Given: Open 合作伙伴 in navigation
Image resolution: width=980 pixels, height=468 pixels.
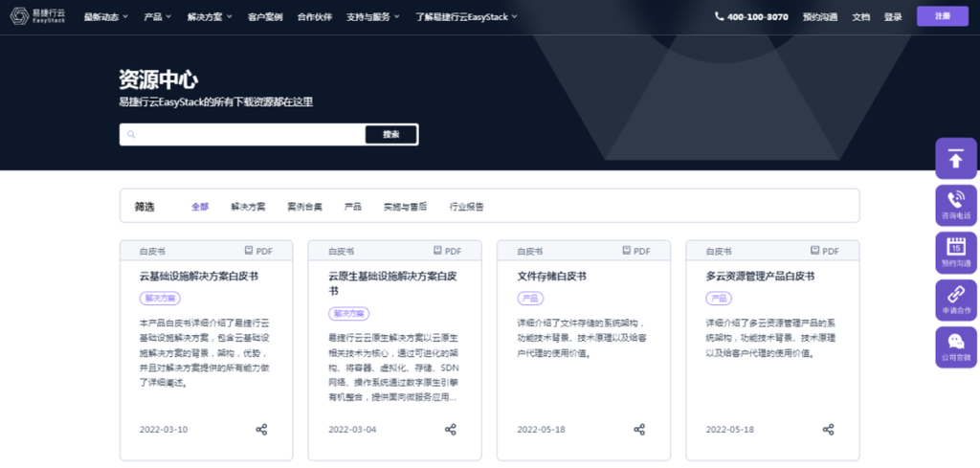Looking at the screenshot, I should (315, 17).
